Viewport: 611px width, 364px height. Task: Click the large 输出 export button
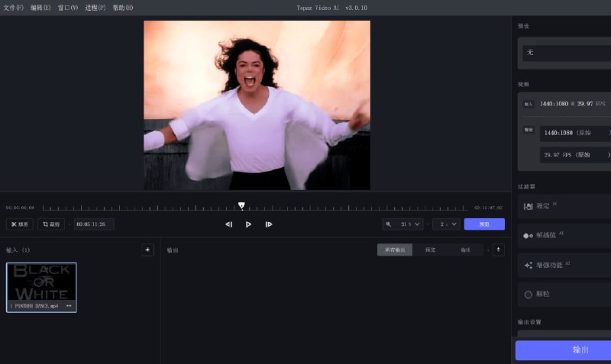click(564, 350)
